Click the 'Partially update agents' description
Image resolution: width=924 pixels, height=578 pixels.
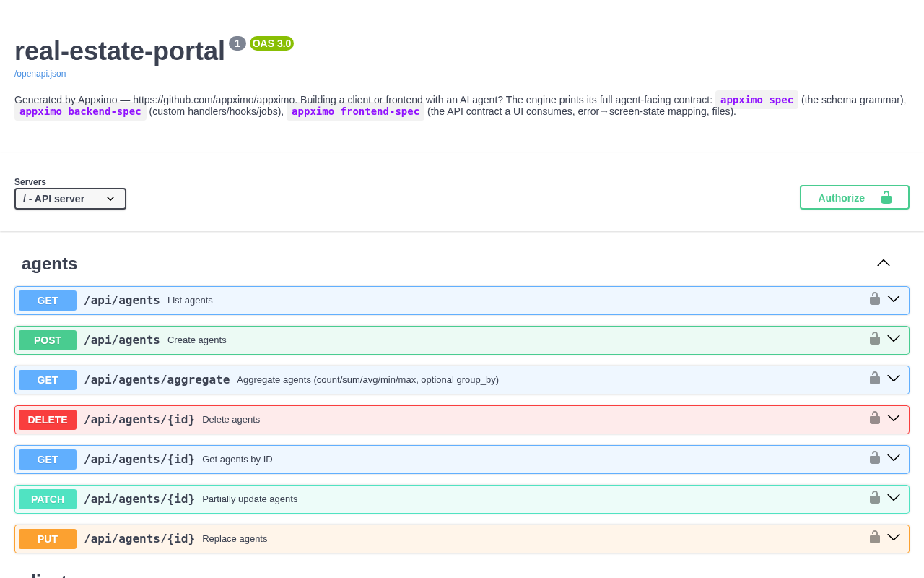pos(250,499)
